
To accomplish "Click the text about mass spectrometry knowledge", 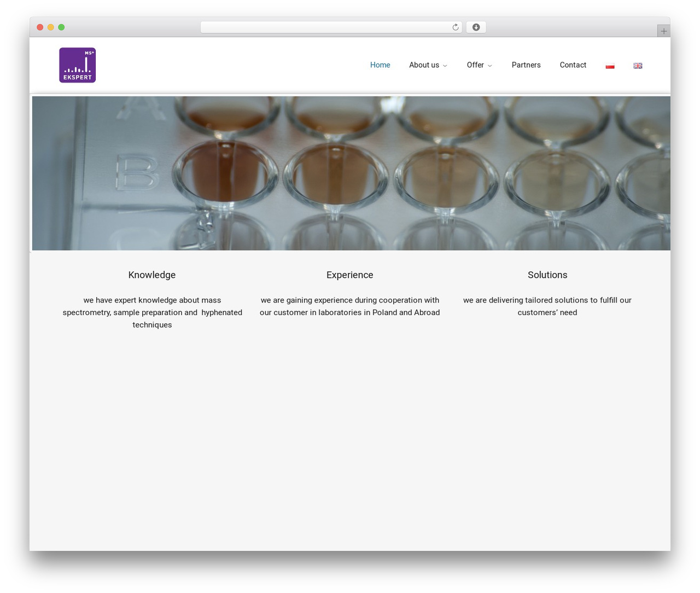I will tap(152, 312).
